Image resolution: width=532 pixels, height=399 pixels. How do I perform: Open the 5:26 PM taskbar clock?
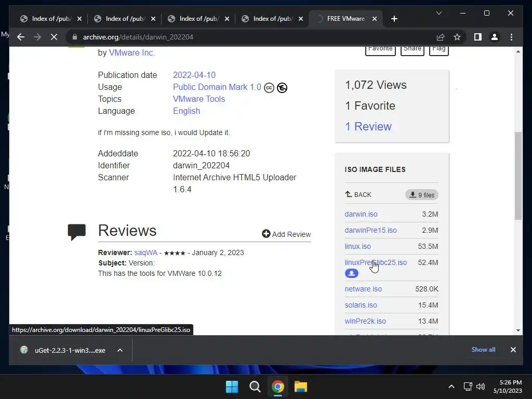point(508,387)
